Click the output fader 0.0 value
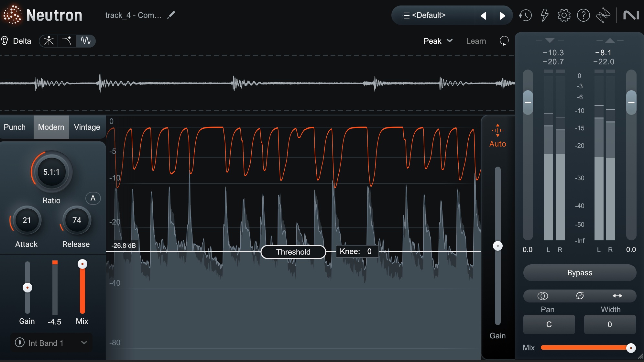This screenshot has width=644, height=362. [631, 249]
